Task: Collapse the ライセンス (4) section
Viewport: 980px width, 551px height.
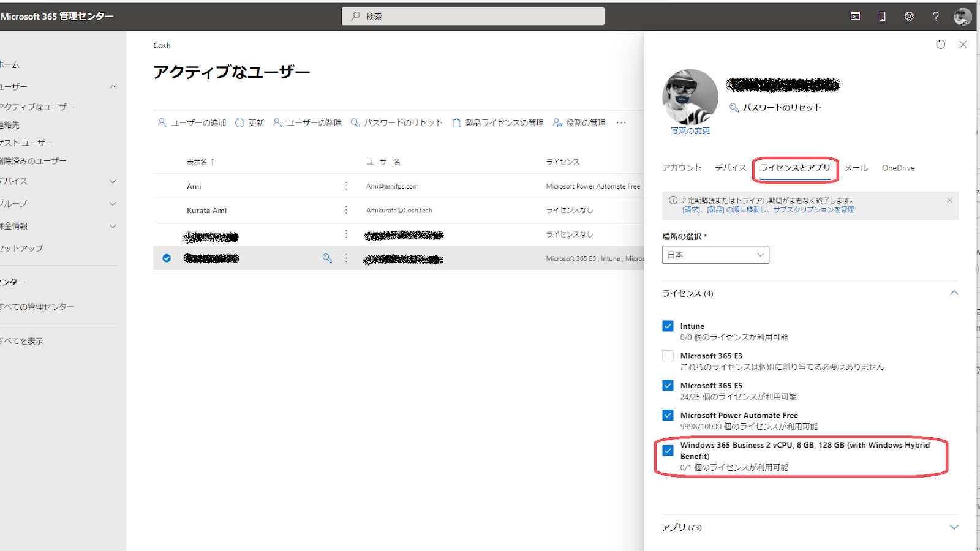Action: click(954, 293)
